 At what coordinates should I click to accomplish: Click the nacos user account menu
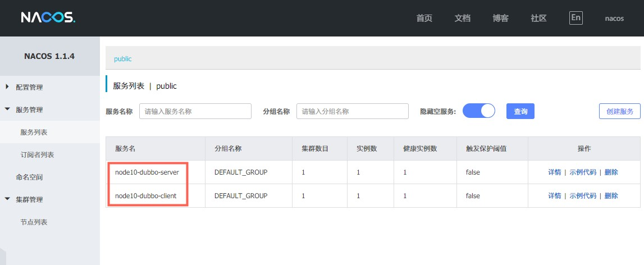point(614,18)
